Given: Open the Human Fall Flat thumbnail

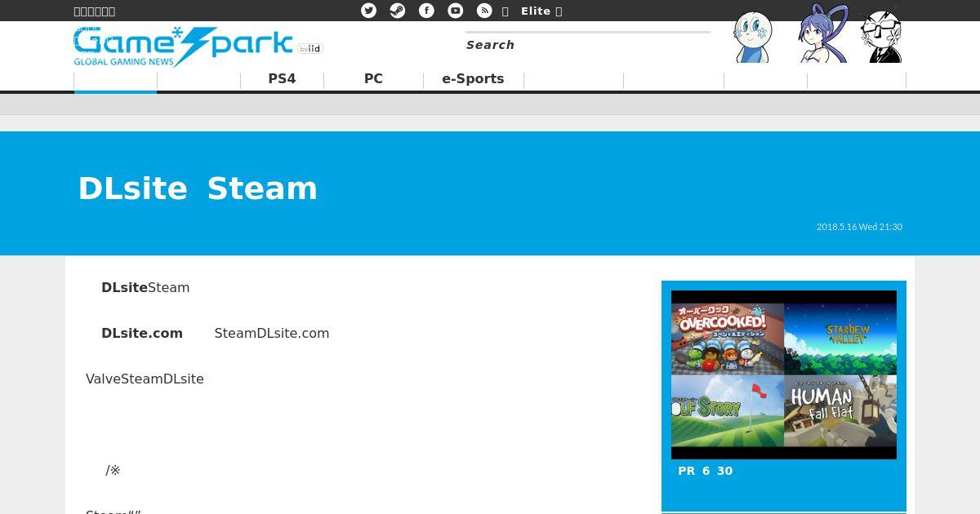Looking at the screenshot, I should coord(840,410).
